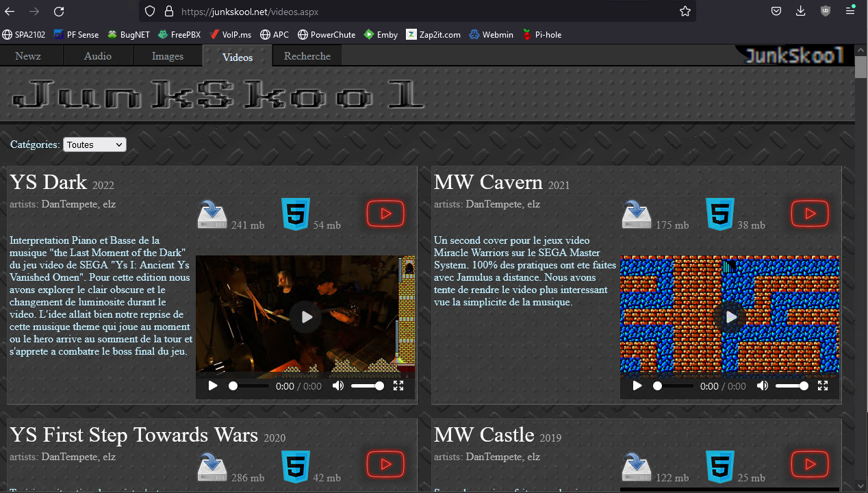Adjust MW Cavern video volume slider

[x=792, y=386]
